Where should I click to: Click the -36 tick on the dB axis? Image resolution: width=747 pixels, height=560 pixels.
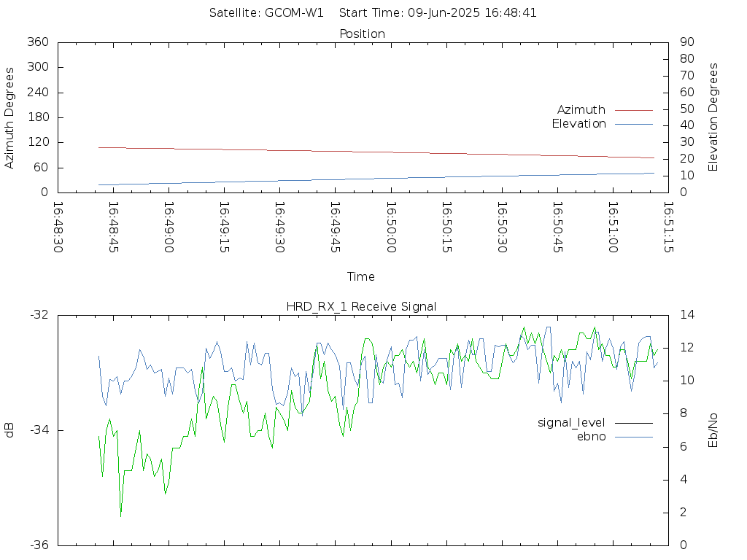(x=39, y=545)
